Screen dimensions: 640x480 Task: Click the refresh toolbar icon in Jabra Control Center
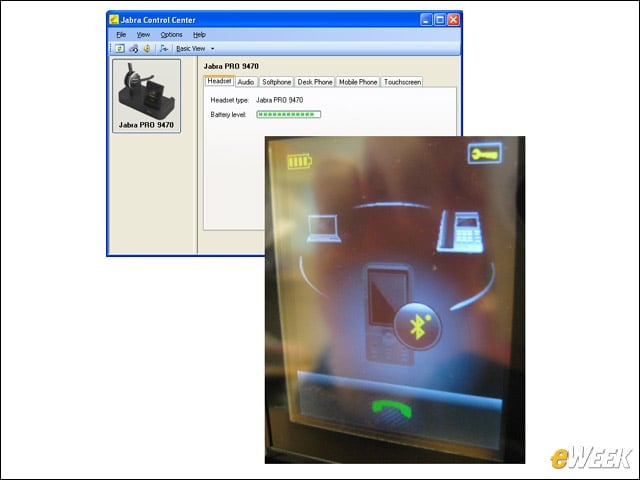(120, 49)
